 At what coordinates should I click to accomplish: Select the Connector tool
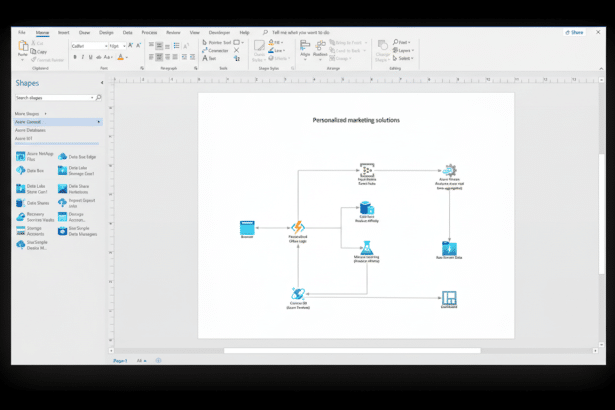coord(215,51)
